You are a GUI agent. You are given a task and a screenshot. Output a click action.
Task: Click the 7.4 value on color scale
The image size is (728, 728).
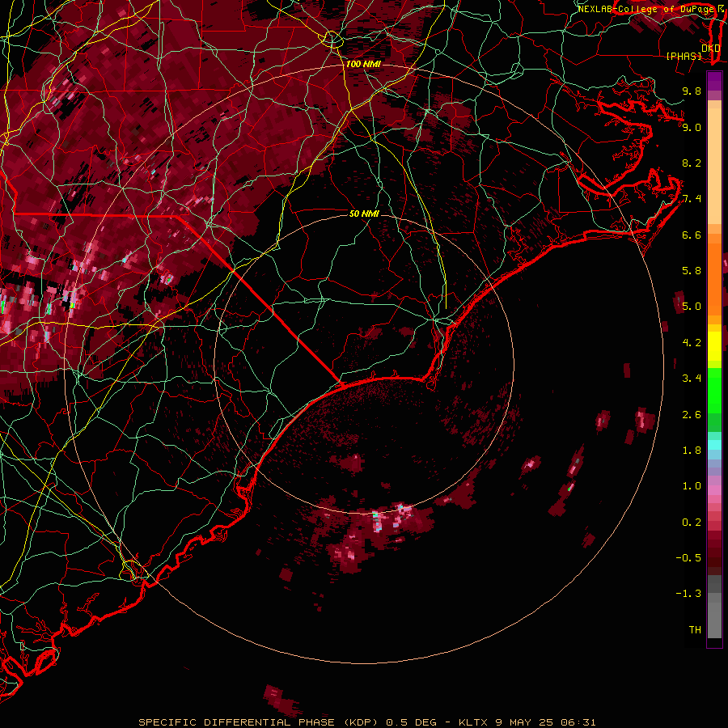point(692,199)
